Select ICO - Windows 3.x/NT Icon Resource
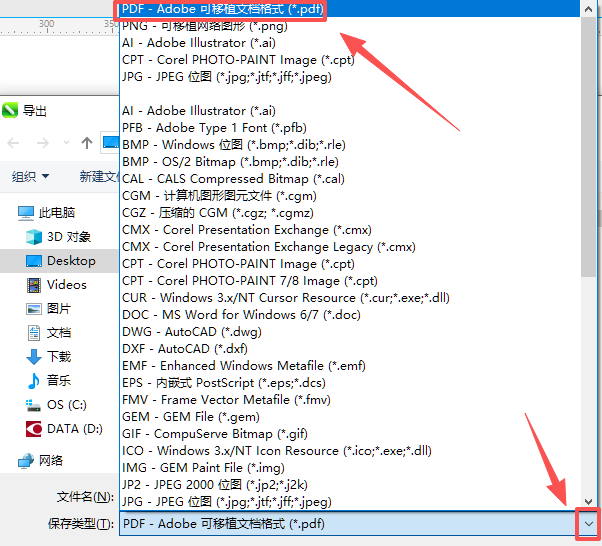The width and height of the screenshot is (602, 546). click(x=350, y=451)
